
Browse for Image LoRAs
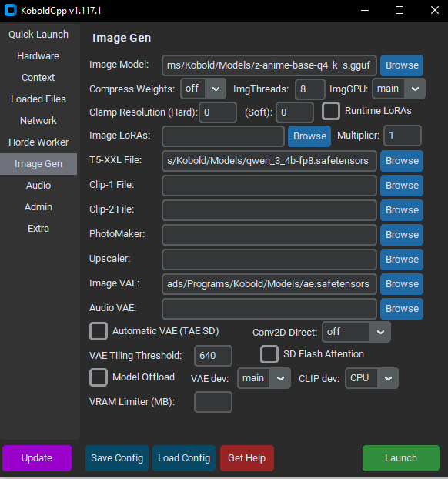pyautogui.click(x=309, y=136)
